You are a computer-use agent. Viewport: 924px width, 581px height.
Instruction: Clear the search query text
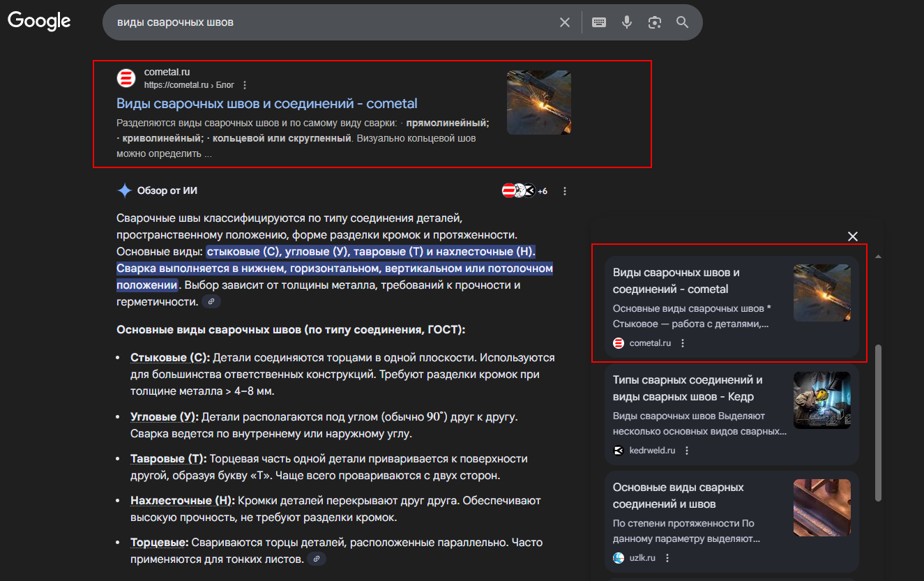(565, 22)
